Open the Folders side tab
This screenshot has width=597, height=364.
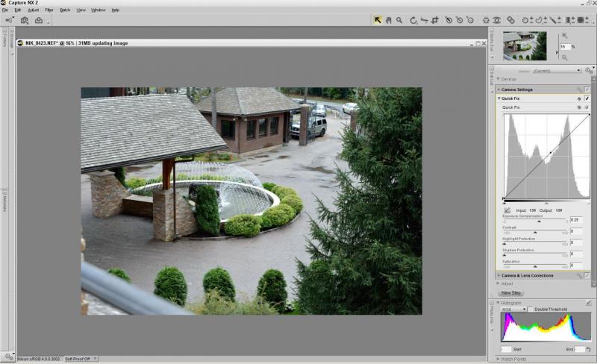(4, 38)
